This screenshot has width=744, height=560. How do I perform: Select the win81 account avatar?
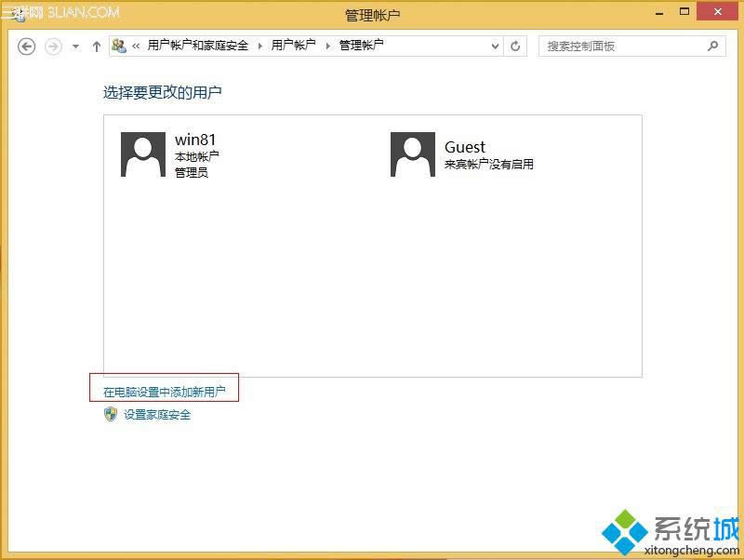pyautogui.click(x=143, y=154)
